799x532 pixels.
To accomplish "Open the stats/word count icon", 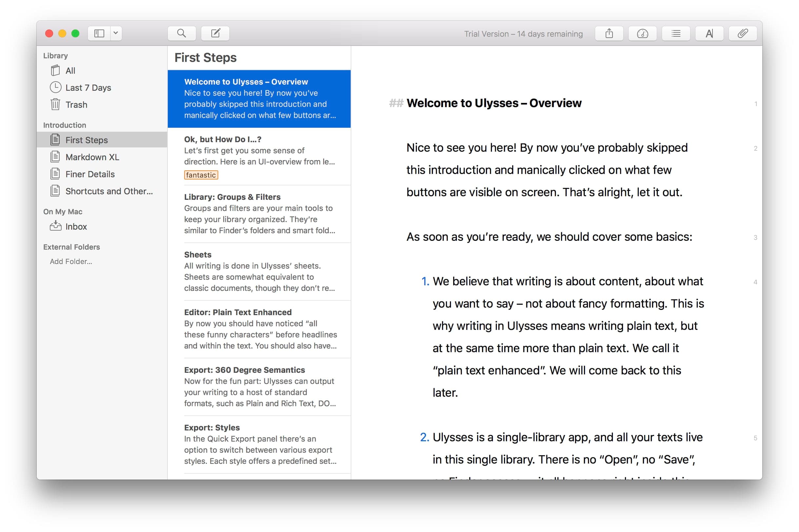I will pyautogui.click(x=643, y=33).
